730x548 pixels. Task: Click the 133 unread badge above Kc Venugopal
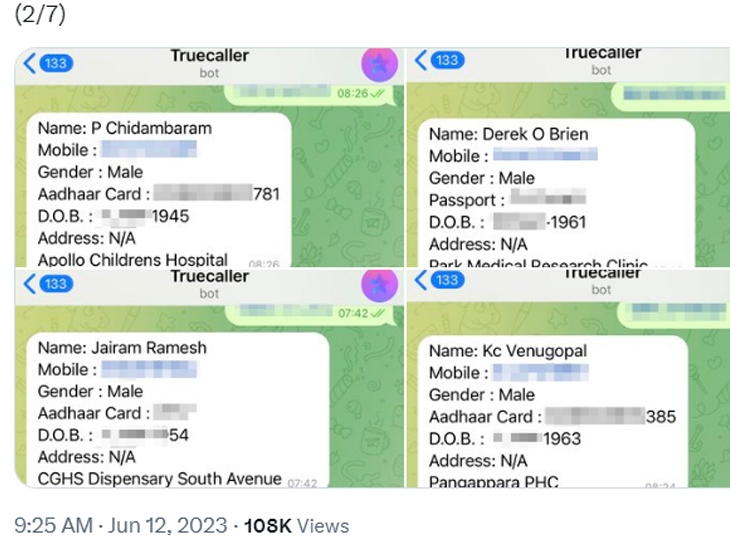(448, 280)
